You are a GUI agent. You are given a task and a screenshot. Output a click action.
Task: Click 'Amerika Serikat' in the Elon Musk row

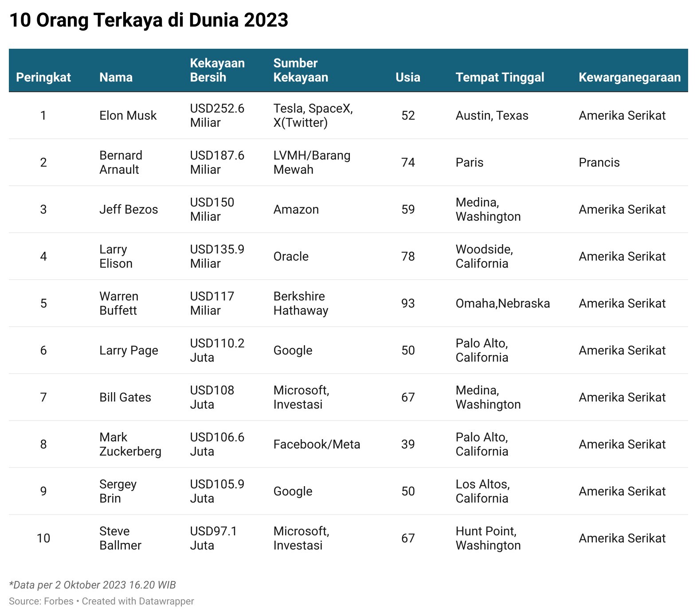[x=622, y=116]
